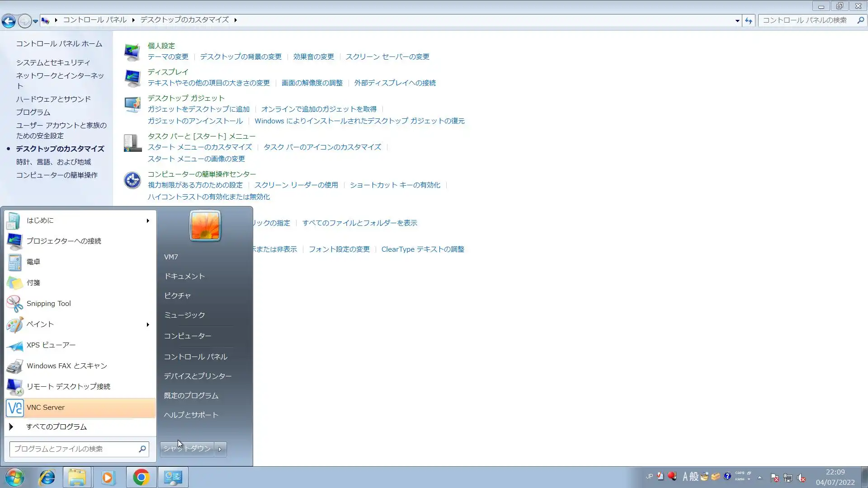The image size is (868, 488).
Task: Open Google Chrome from the taskbar
Action: point(141,478)
